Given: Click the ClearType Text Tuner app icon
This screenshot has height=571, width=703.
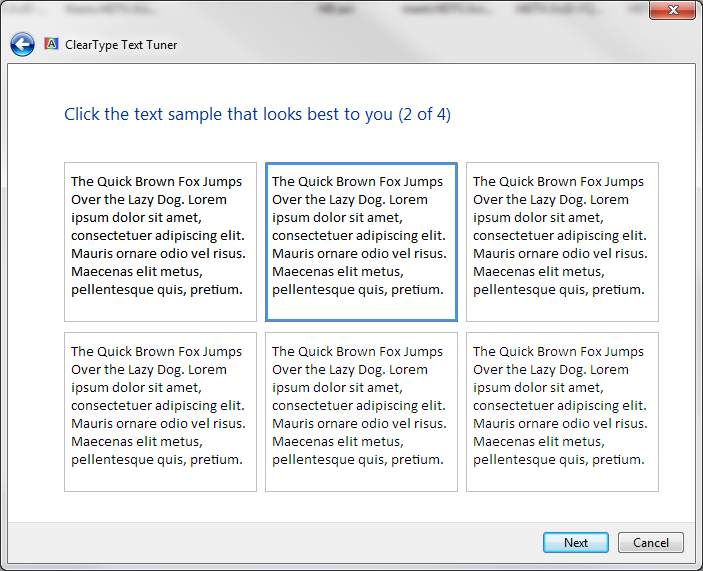Looking at the screenshot, I should point(52,45).
